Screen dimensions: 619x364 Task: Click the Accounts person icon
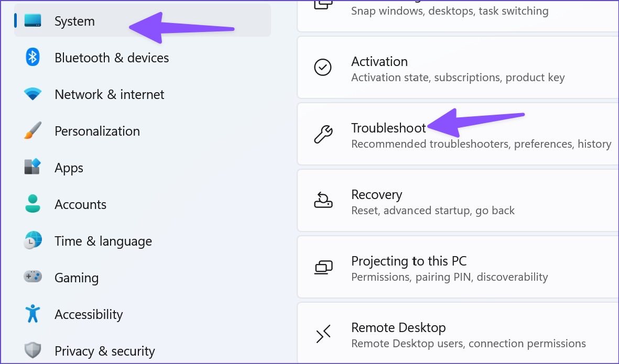(x=32, y=204)
